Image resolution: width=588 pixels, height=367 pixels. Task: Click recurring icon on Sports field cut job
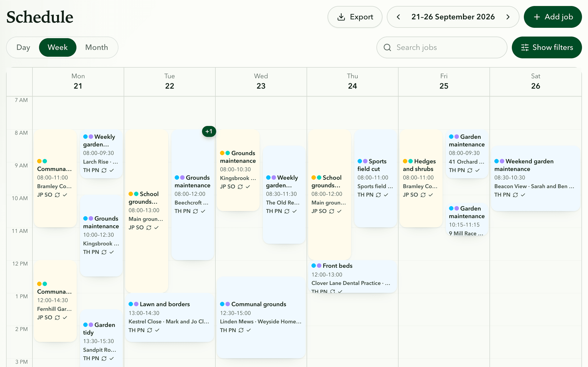click(x=378, y=195)
